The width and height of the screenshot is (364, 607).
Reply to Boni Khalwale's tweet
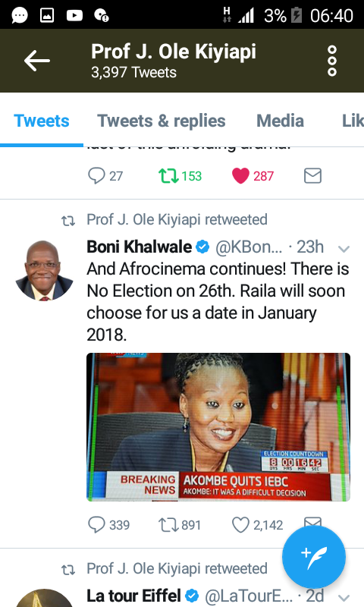point(96,525)
